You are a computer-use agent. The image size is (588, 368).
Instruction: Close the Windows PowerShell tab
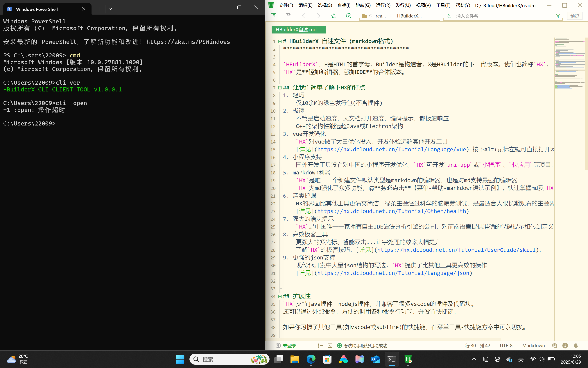tap(84, 9)
